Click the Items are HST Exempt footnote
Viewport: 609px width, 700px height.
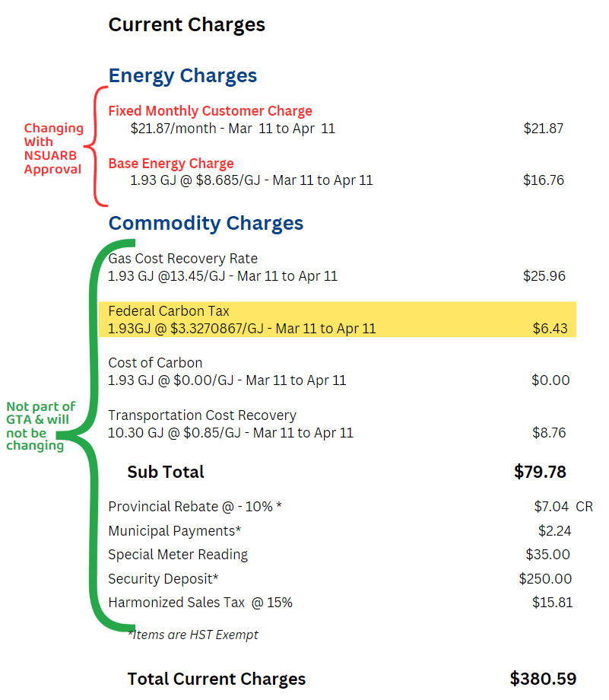[x=193, y=635]
